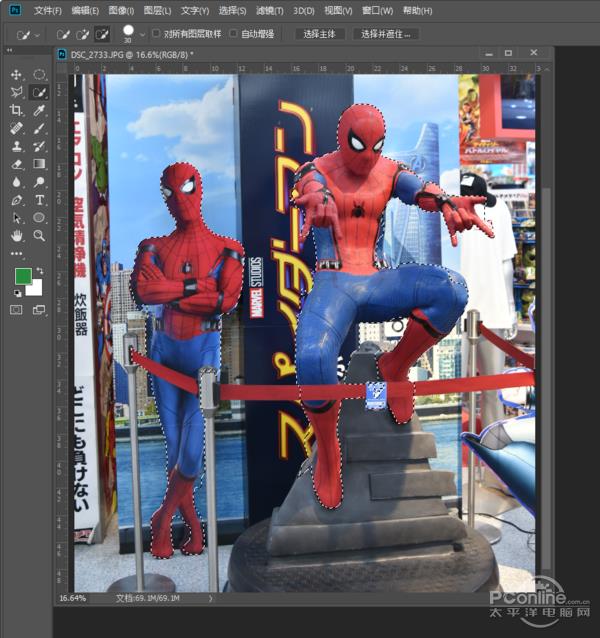Open the 图像(I) menu
This screenshot has width=600, height=638.
click(121, 11)
